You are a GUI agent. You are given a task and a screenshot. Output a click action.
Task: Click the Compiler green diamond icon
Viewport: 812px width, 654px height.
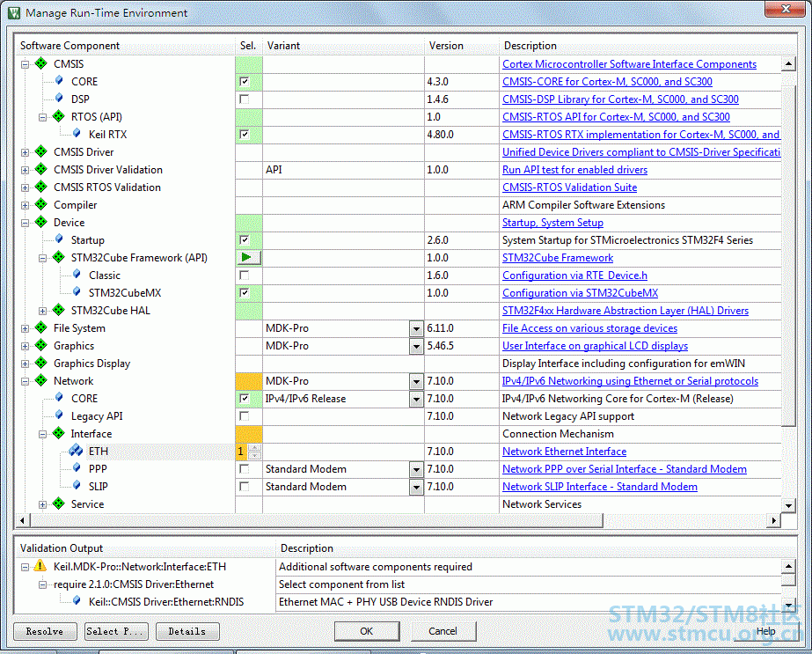pos(41,205)
